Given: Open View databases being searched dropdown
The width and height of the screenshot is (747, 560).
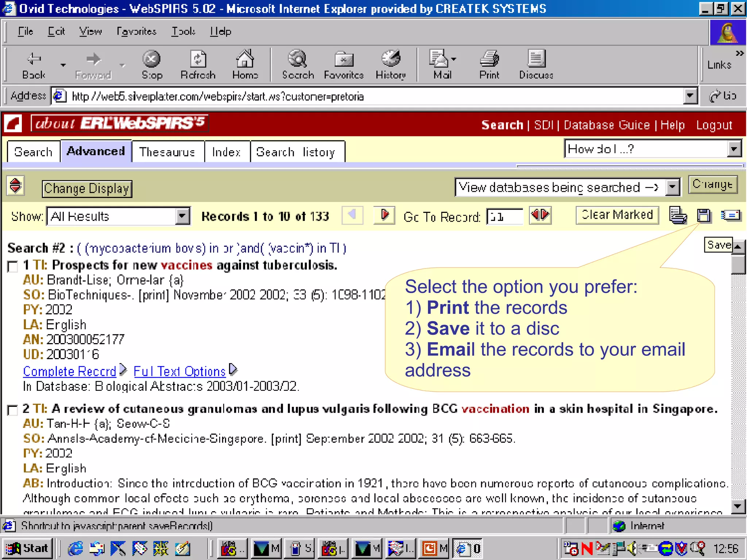Looking at the screenshot, I should tap(567, 187).
